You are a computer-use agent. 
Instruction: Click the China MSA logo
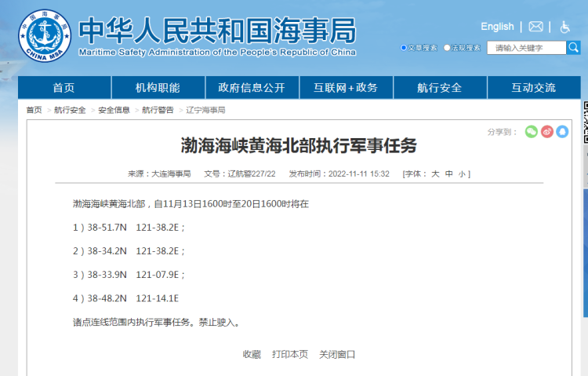pyautogui.click(x=43, y=35)
